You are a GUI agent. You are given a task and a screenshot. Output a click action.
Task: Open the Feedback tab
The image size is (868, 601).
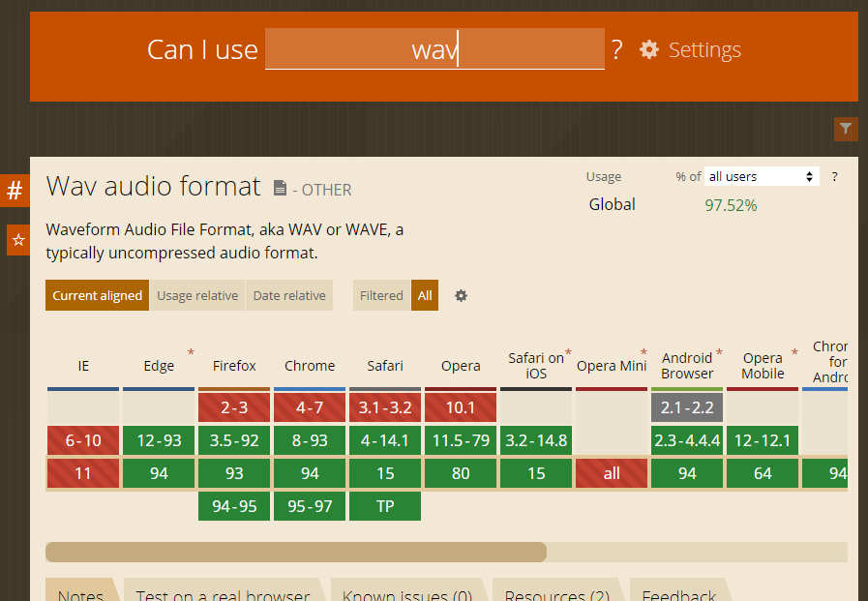tap(679, 591)
